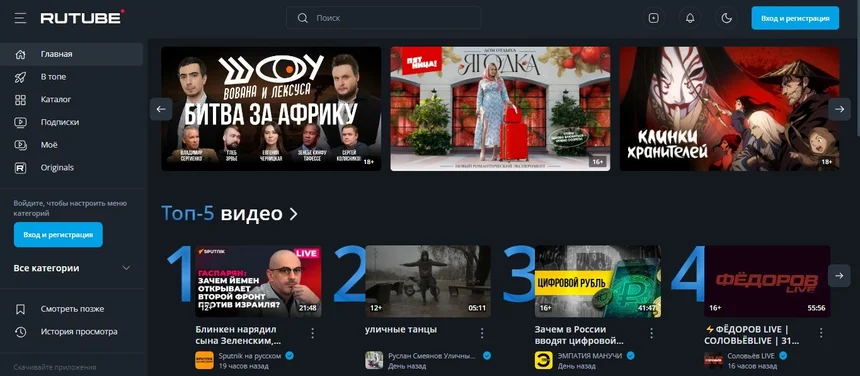The image size is (860, 376).
Task: Click the title уличные танцы
Action: point(401,329)
